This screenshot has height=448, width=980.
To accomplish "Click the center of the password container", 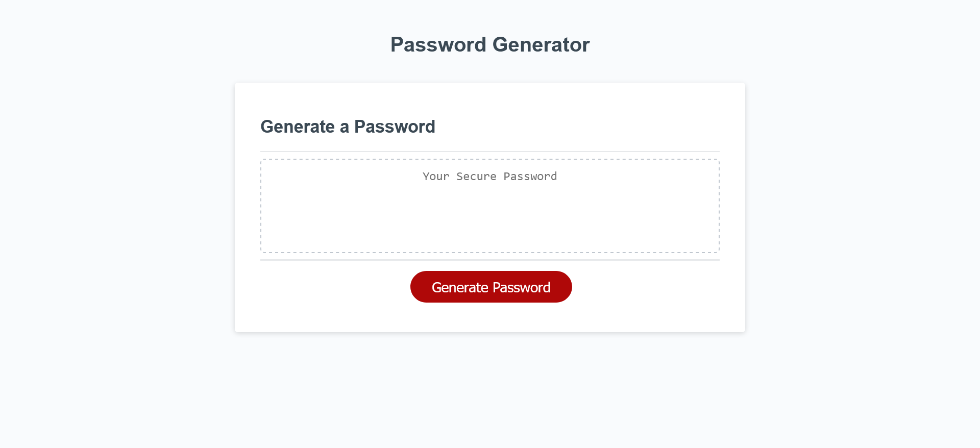I will pos(489,206).
